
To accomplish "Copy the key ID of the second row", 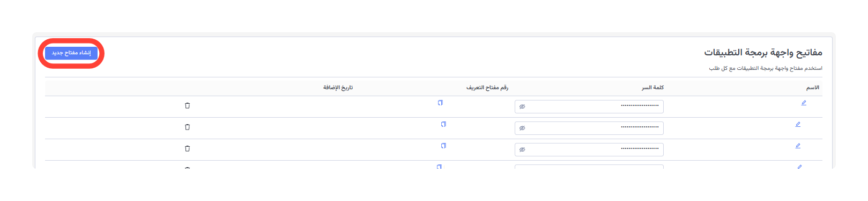I will click(443, 124).
